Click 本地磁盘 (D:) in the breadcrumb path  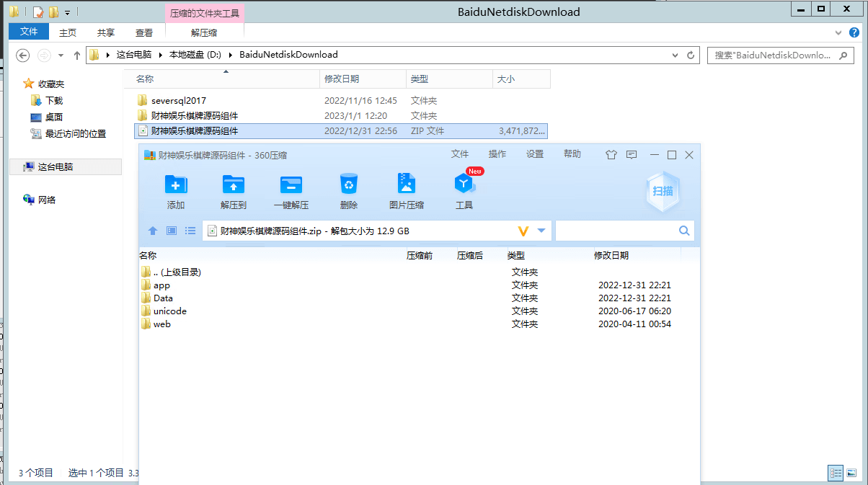195,55
